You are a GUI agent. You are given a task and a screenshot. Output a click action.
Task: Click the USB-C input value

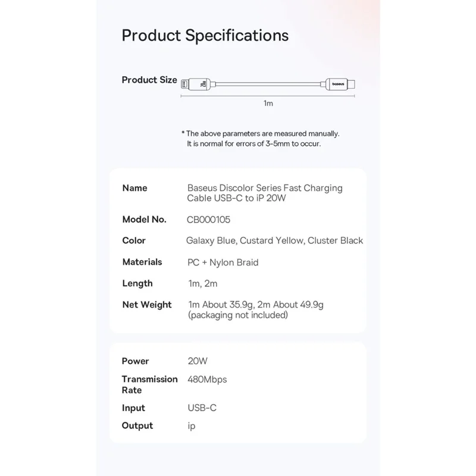coord(202,408)
